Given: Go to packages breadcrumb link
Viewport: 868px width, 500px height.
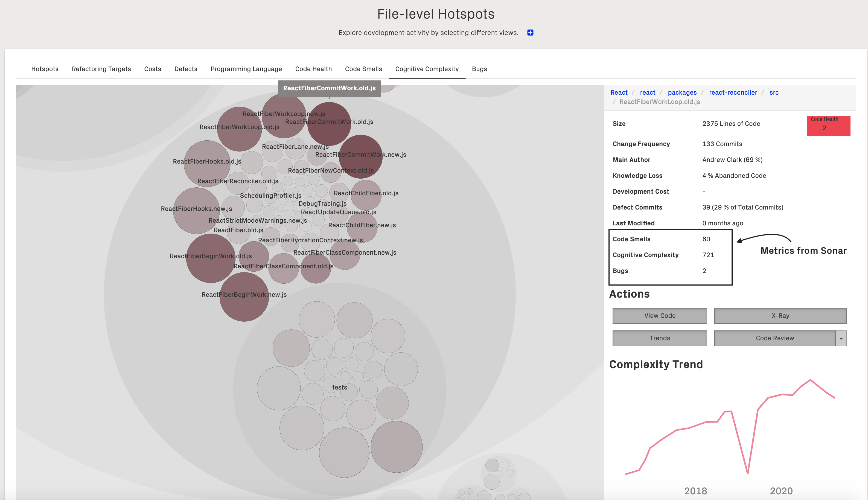Looking at the screenshot, I should coord(682,92).
